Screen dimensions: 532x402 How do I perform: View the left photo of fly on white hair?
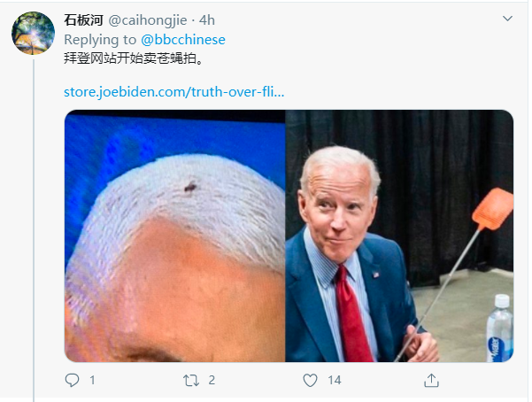[x=174, y=236]
